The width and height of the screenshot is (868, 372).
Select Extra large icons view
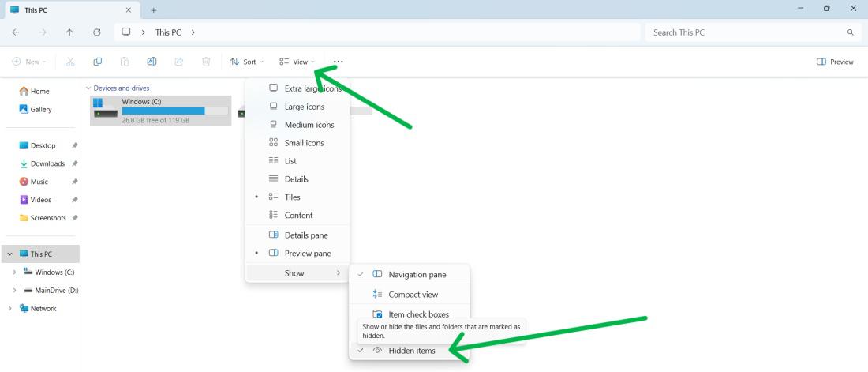click(x=297, y=88)
